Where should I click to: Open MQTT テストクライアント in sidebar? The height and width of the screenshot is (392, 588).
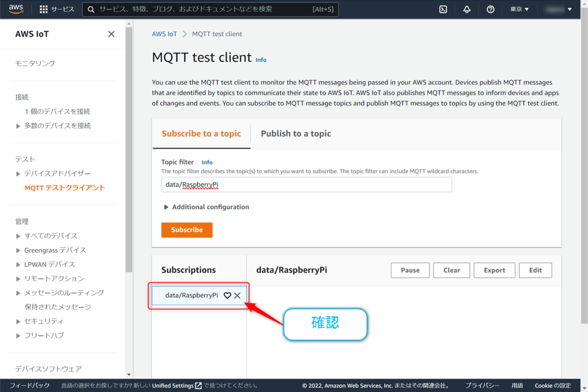(x=65, y=188)
